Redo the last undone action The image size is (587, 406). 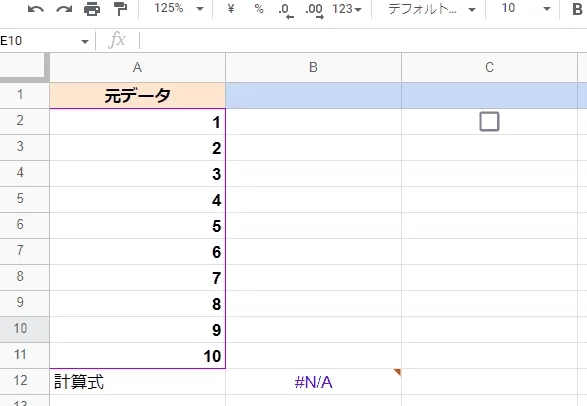coord(64,9)
